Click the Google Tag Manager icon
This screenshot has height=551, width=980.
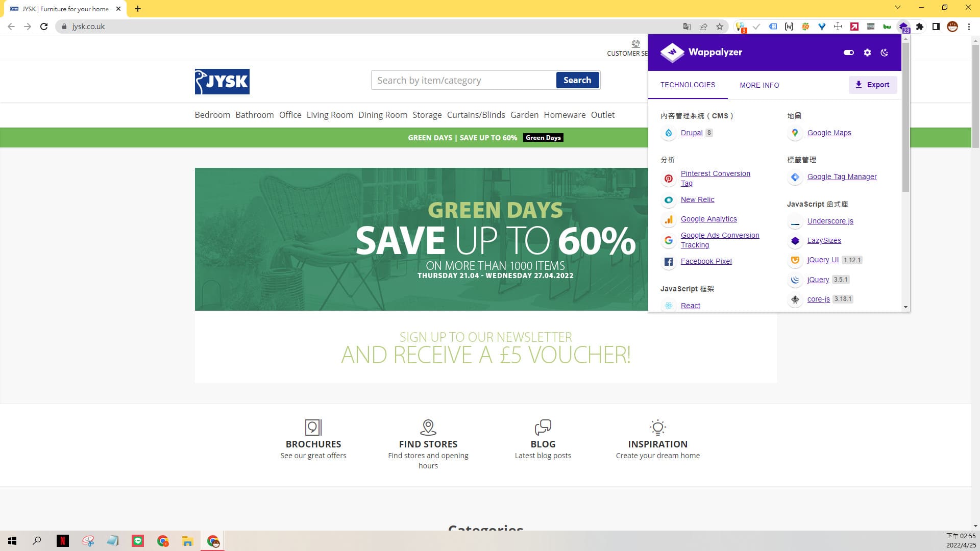click(x=794, y=176)
